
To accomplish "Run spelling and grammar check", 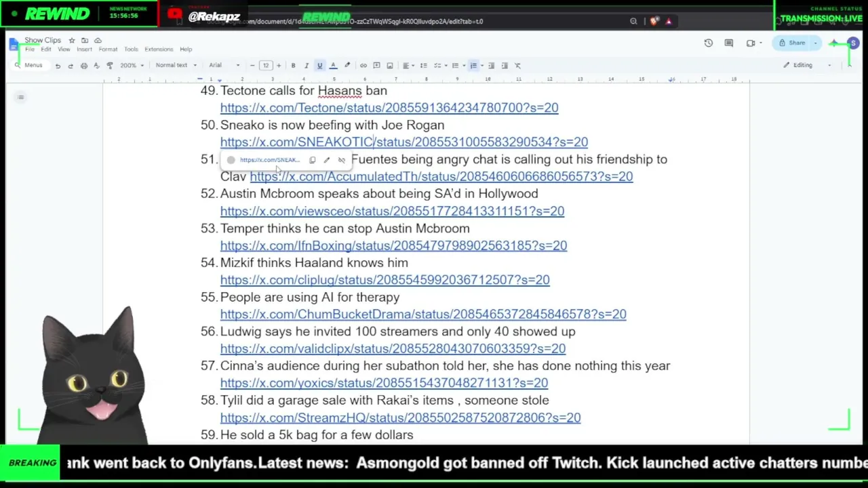I will tap(96, 66).
